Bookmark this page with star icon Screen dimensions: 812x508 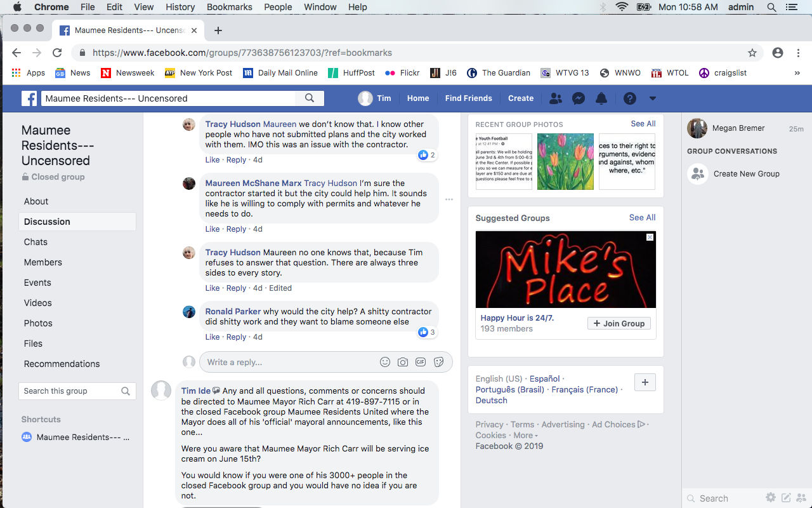coord(752,53)
